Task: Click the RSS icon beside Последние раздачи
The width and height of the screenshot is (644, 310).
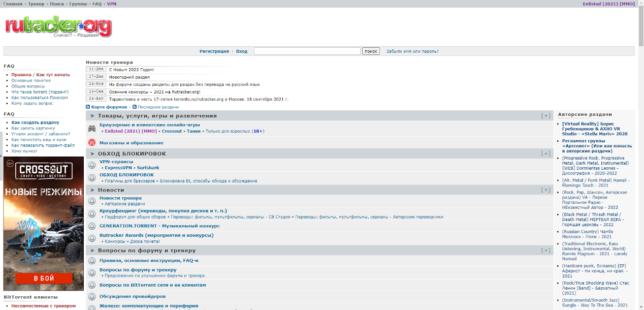Action: click(134, 107)
